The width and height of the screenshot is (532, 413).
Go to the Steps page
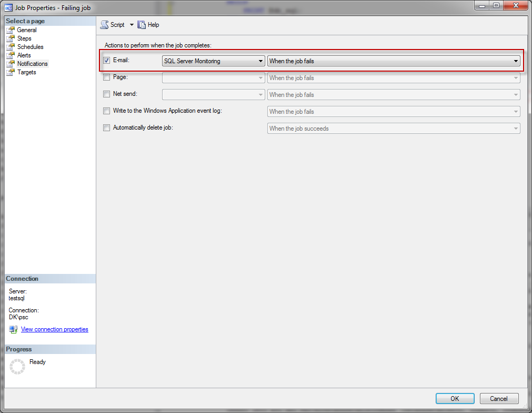(x=24, y=38)
